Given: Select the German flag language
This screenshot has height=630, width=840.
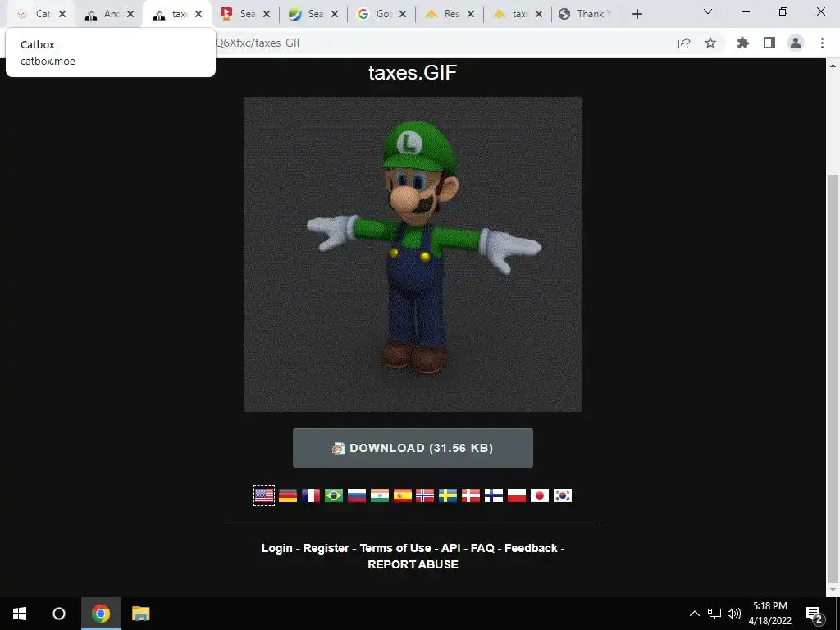Looking at the screenshot, I should [x=288, y=495].
